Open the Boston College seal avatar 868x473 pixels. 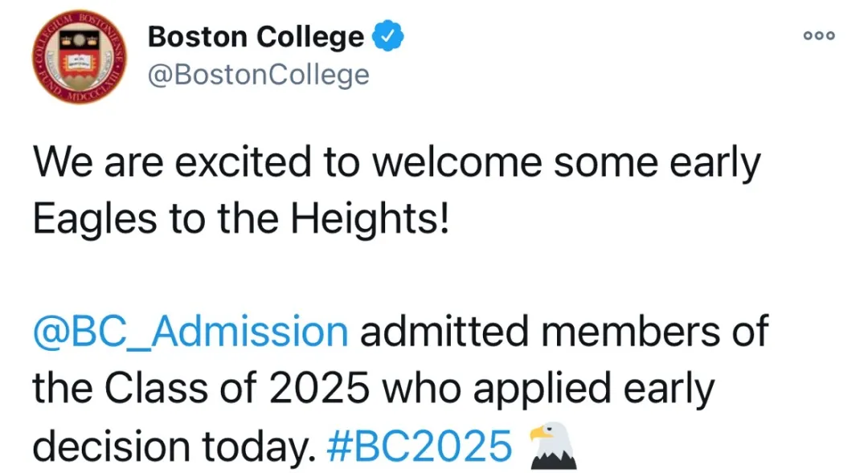[x=79, y=56]
